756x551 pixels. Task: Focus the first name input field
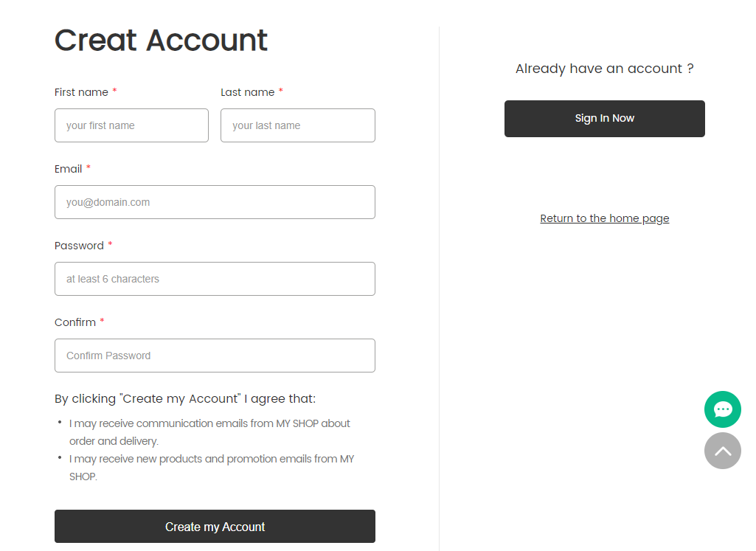[131, 125]
